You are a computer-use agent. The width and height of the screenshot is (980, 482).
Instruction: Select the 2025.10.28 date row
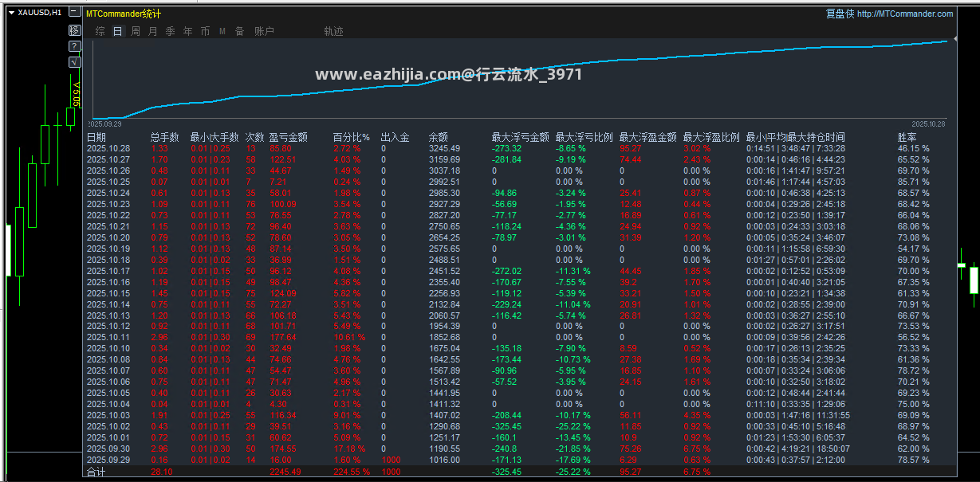point(108,148)
